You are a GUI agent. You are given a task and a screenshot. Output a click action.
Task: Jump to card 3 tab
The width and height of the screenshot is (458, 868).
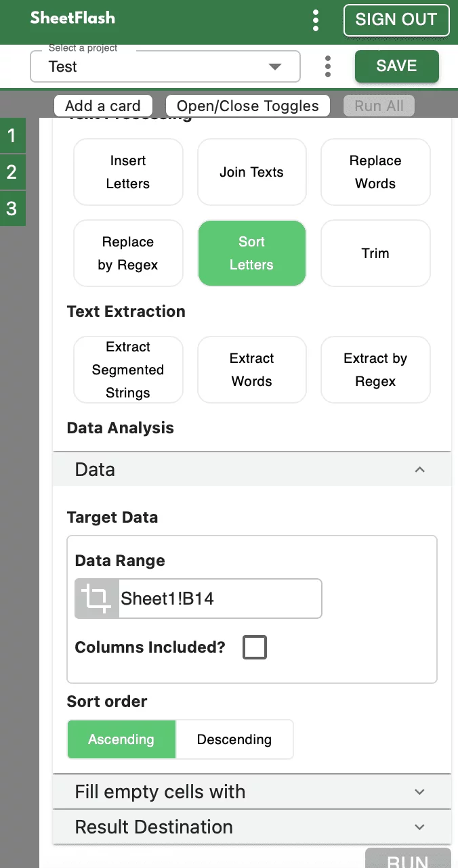point(12,208)
